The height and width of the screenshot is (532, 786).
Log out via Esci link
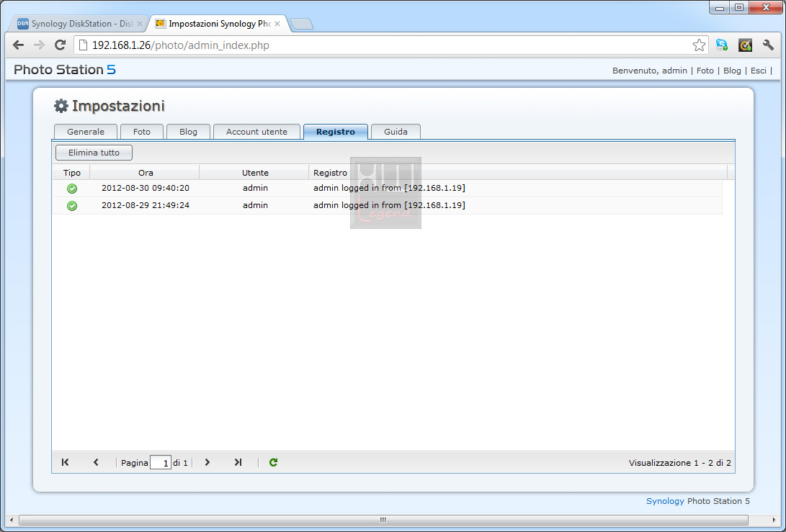[x=759, y=71]
